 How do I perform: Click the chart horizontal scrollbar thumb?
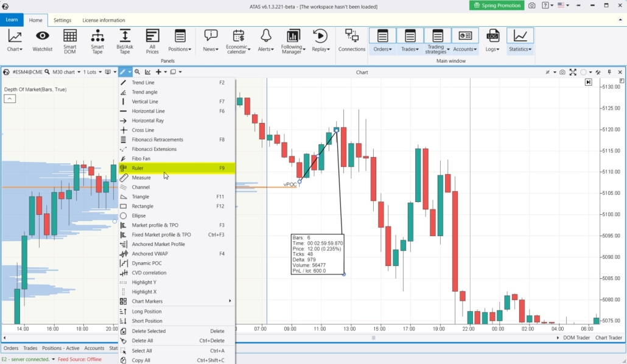[374, 337]
